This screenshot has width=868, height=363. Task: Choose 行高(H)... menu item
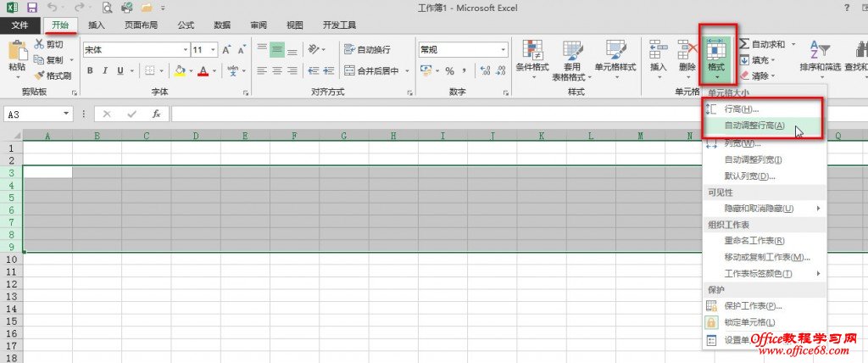(x=764, y=109)
